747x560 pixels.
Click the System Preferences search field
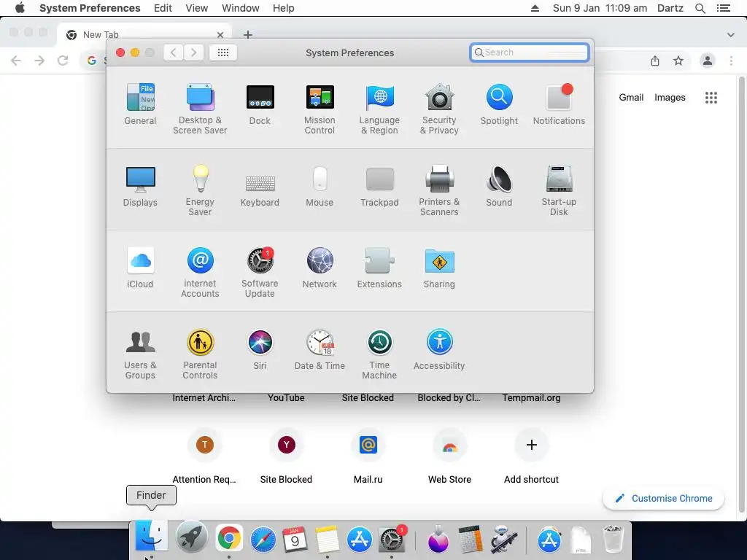click(530, 52)
